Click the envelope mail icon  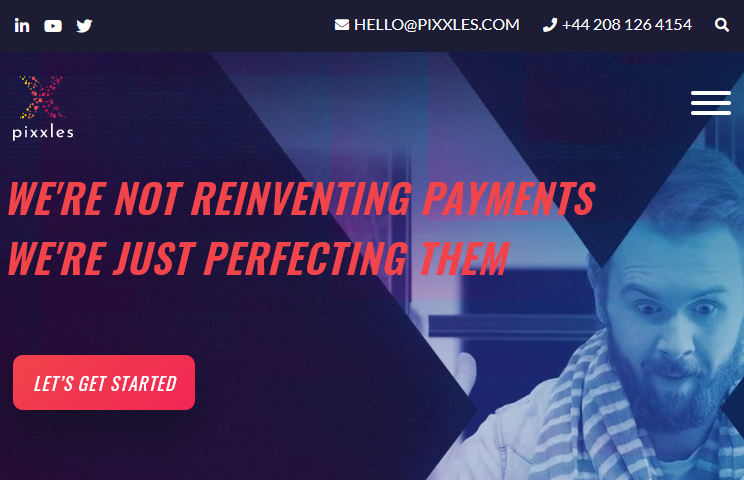pyautogui.click(x=342, y=25)
